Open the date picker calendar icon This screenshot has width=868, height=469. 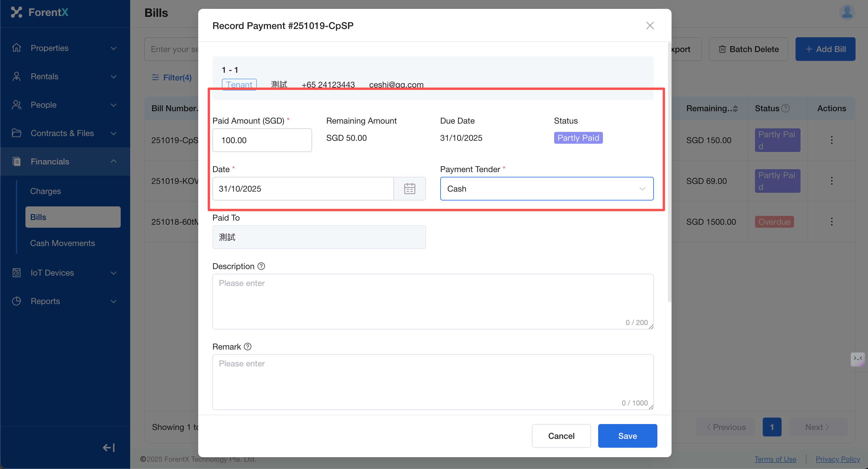[409, 189]
